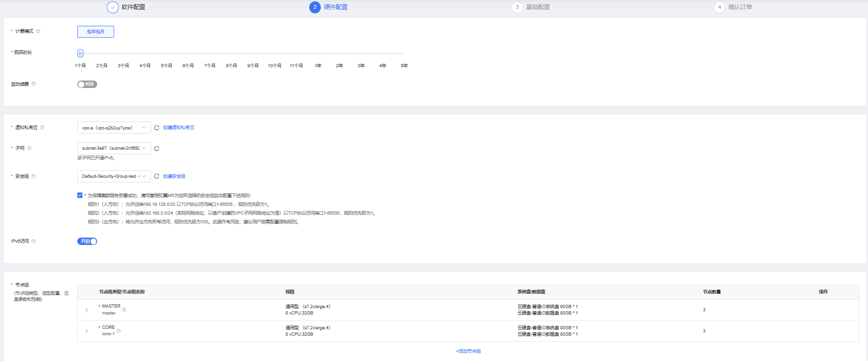Set purchase duration to 6个月
Viewport: 868px width, 361px height.
(x=188, y=66)
